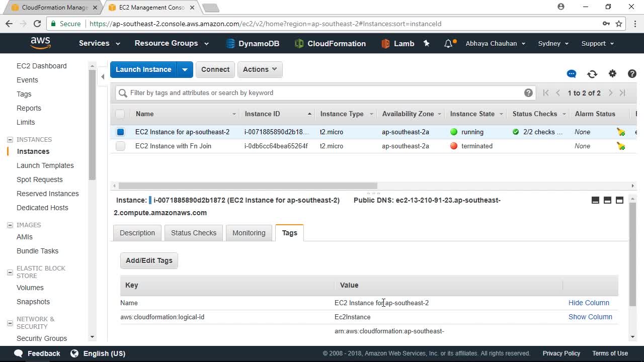Collapse the ELASTIC BLOCK STORE section

(10, 272)
